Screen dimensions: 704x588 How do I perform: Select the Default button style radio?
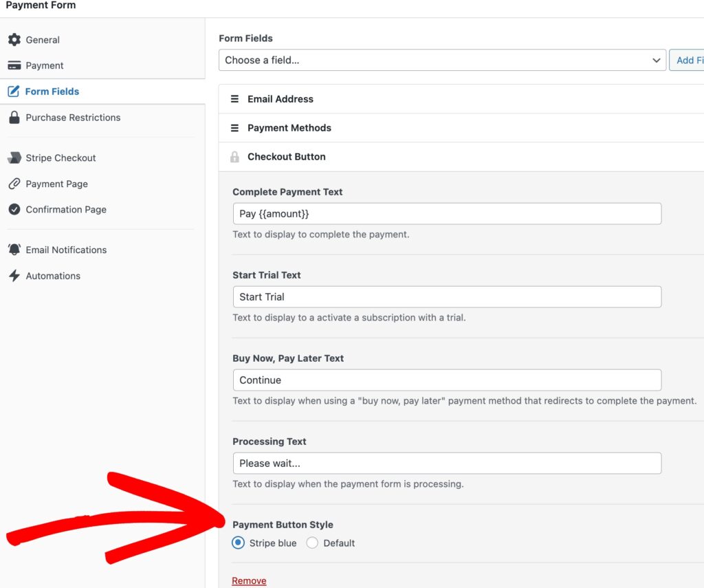(312, 543)
